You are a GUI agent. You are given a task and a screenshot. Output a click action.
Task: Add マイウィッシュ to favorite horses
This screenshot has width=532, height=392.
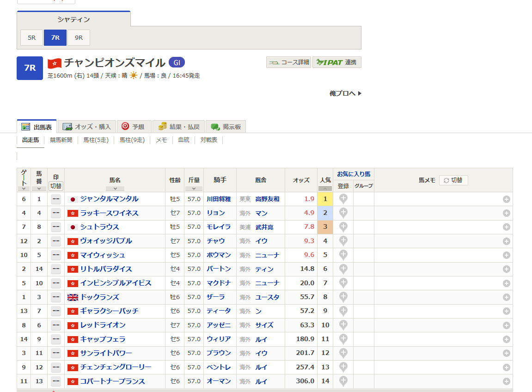[343, 255]
